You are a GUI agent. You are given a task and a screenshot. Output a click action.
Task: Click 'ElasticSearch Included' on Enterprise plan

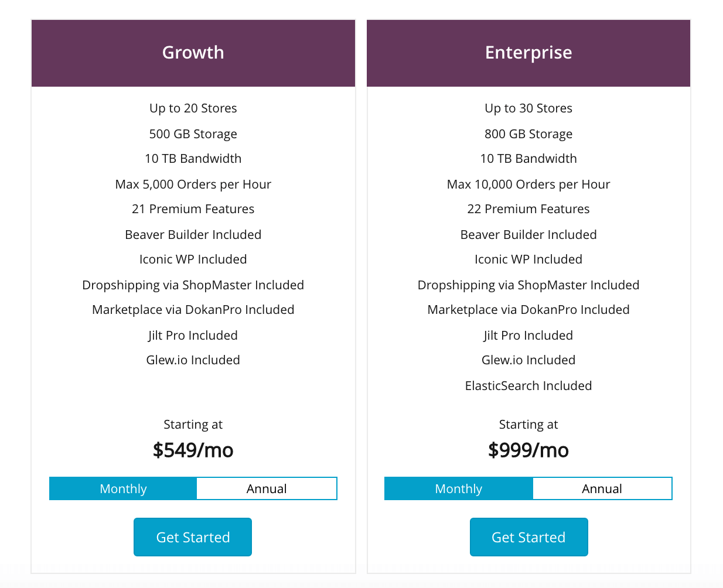(x=528, y=386)
